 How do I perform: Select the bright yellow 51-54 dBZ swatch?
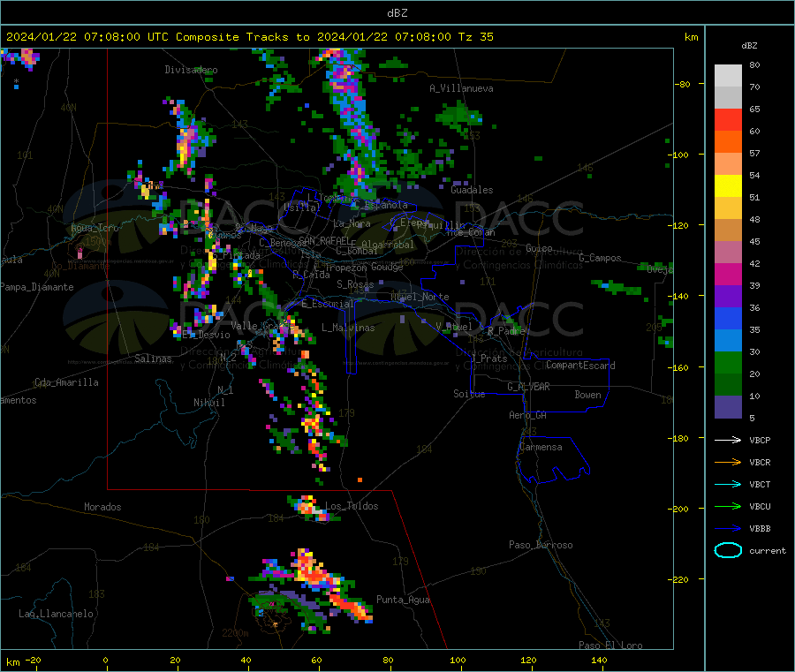click(x=728, y=186)
